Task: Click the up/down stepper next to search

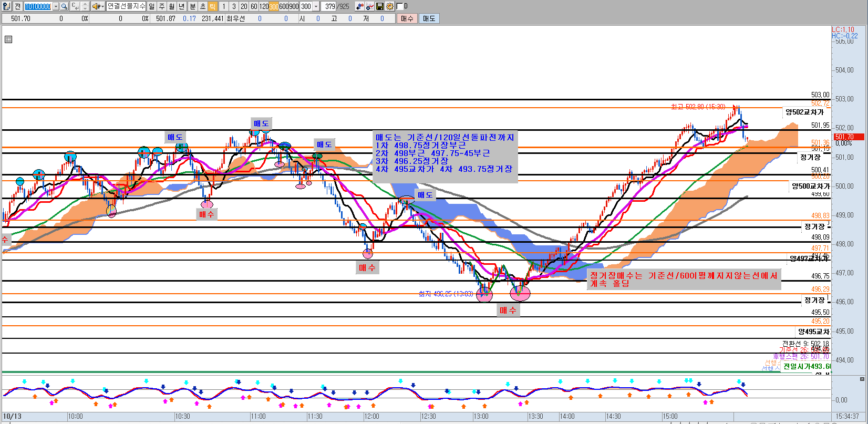Action: tap(85, 6)
